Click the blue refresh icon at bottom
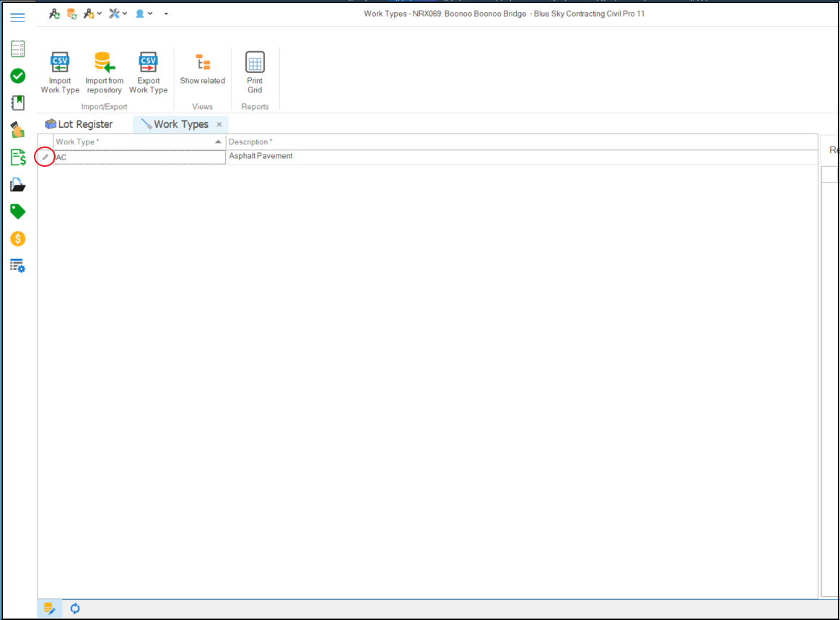The width and height of the screenshot is (840, 620). click(75, 608)
